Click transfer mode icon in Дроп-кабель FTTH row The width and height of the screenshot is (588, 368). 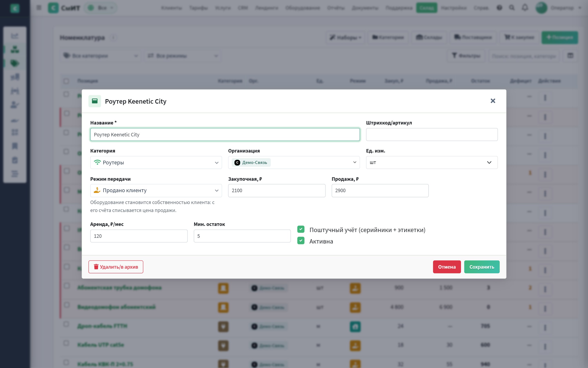(x=355, y=327)
